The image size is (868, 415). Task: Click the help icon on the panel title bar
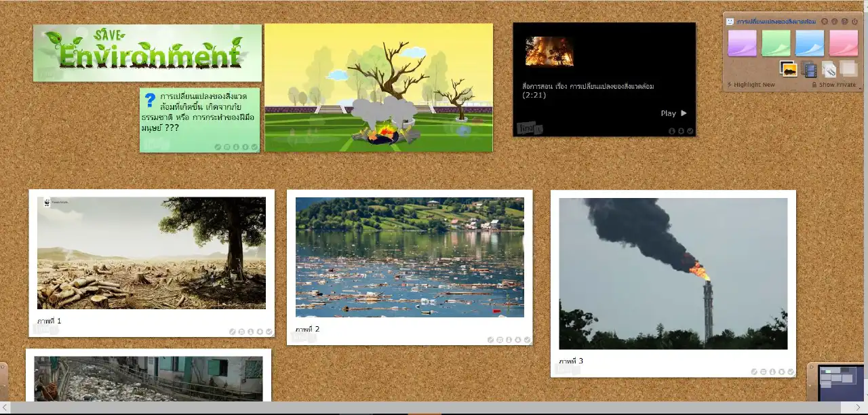click(x=844, y=22)
